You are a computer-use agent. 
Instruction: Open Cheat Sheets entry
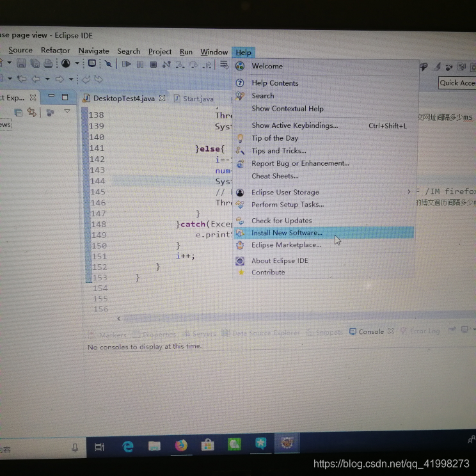(x=325, y=176)
